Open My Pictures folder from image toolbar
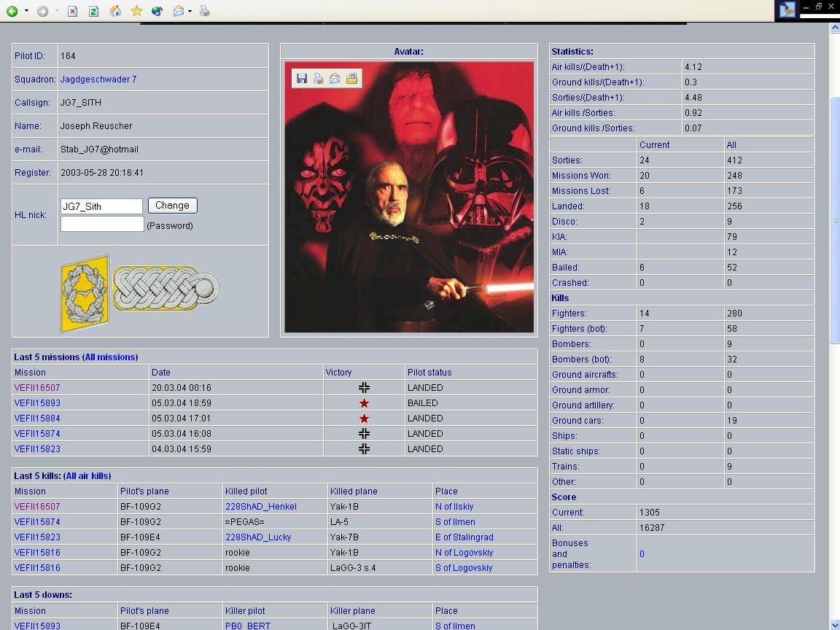 click(x=351, y=79)
